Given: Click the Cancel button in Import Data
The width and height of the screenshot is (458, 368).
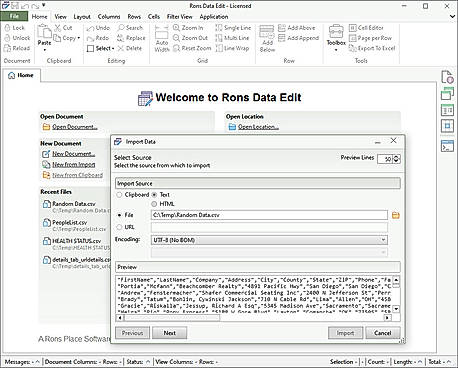Looking at the screenshot, I should click(x=382, y=333).
